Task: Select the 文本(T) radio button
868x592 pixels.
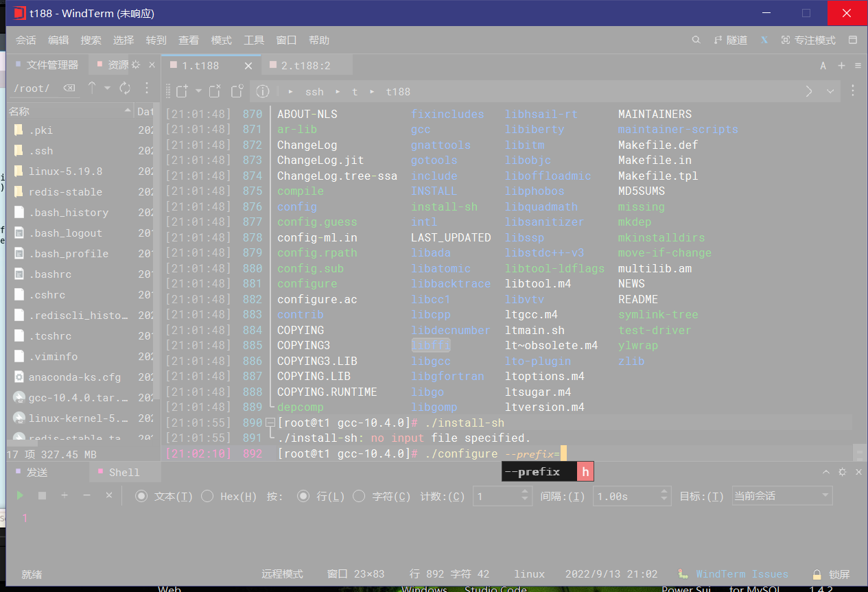Action: pyautogui.click(x=141, y=496)
